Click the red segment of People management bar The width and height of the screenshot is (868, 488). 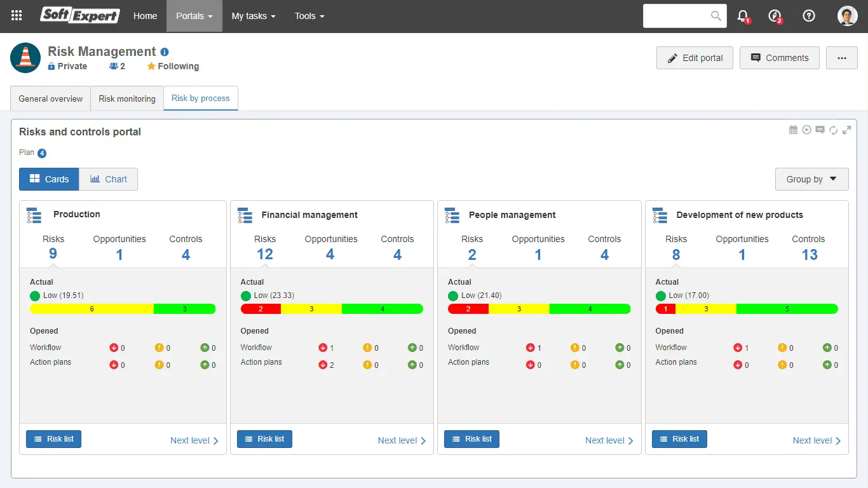click(x=468, y=309)
